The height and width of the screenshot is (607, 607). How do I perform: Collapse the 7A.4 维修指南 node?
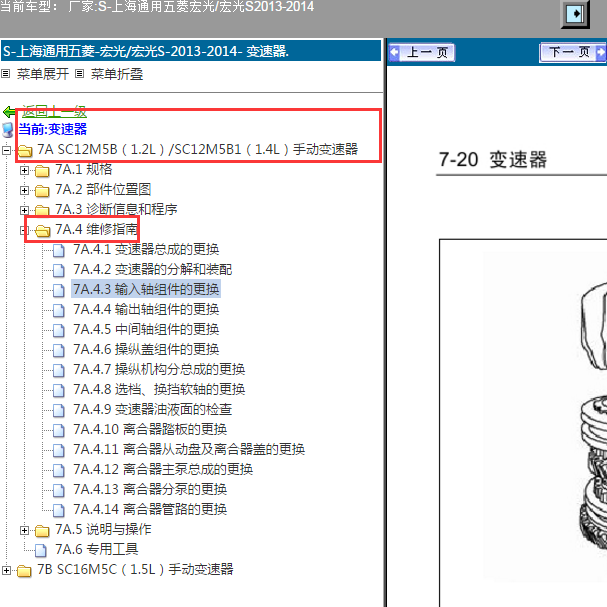pos(24,230)
